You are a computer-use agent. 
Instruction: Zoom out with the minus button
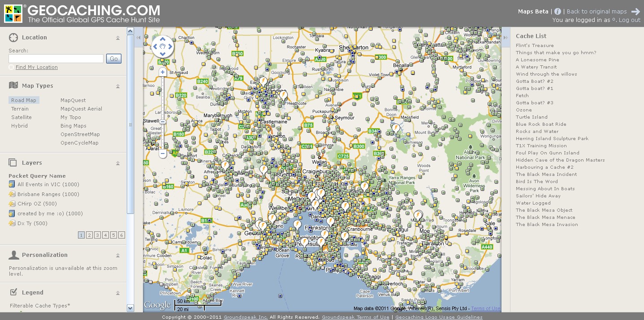[x=163, y=154]
